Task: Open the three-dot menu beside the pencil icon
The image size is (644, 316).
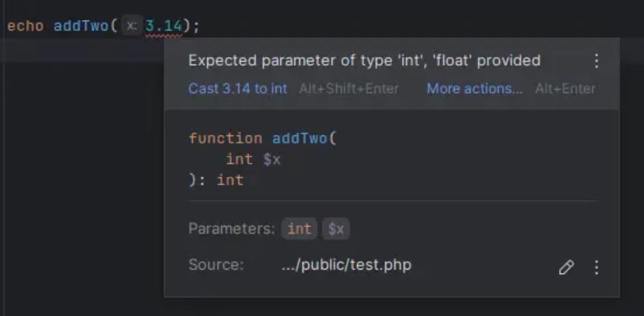Action: (596, 268)
